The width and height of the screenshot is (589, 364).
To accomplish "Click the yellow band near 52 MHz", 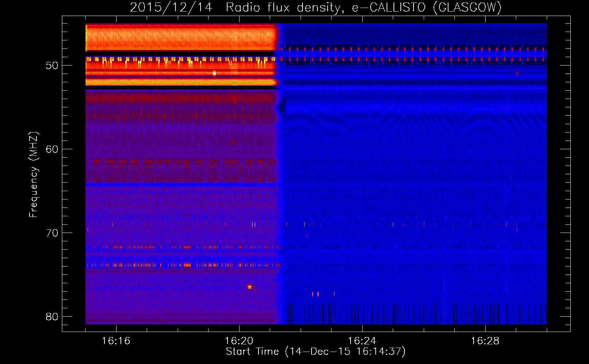I will [x=181, y=83].
